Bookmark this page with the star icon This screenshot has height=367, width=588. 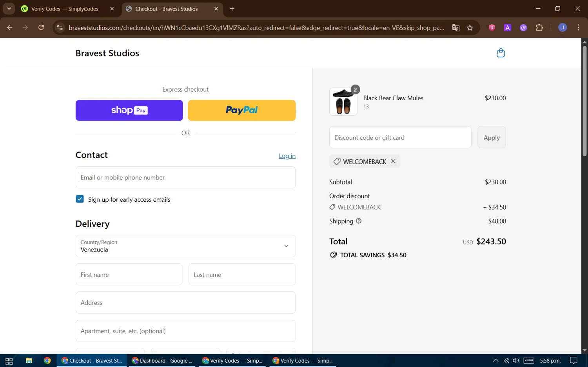[x=470, y=27]
